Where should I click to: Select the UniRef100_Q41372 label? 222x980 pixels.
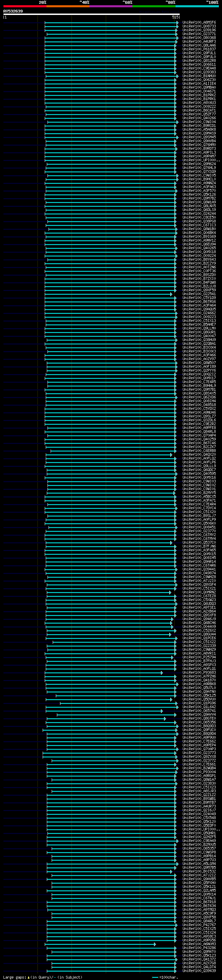point(199,959)
